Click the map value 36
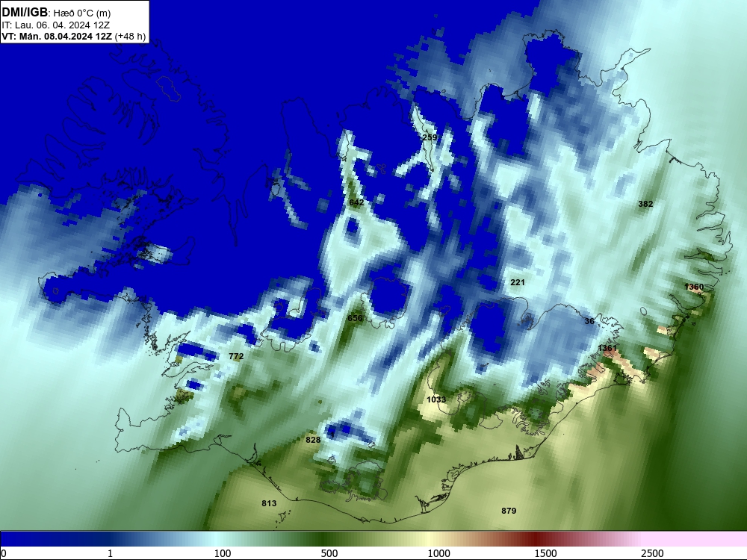 589,321
